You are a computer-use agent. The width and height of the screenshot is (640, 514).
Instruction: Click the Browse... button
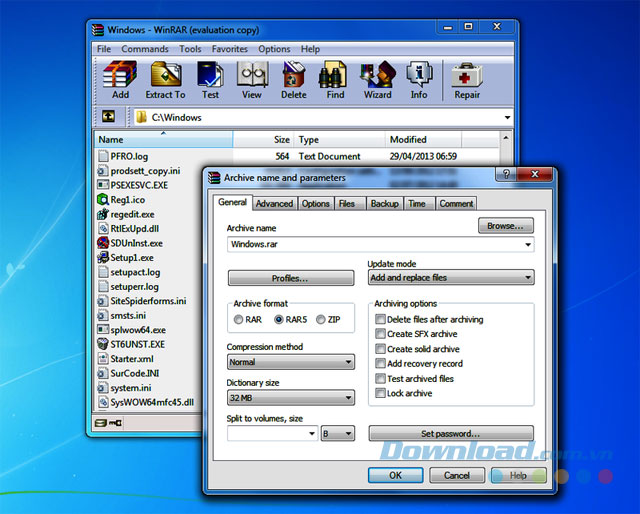(x=505, y=226)
